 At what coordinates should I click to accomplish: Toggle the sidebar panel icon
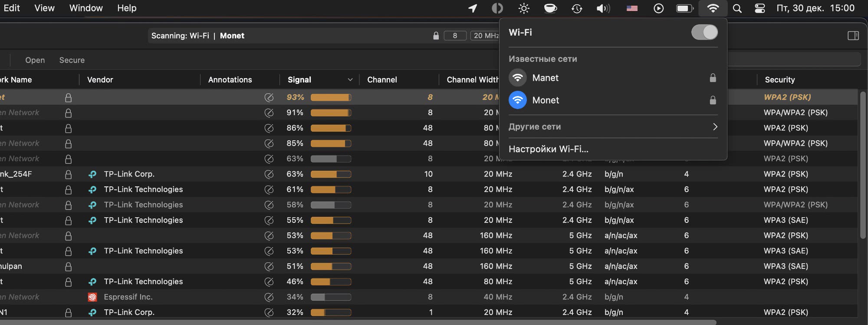853,36
